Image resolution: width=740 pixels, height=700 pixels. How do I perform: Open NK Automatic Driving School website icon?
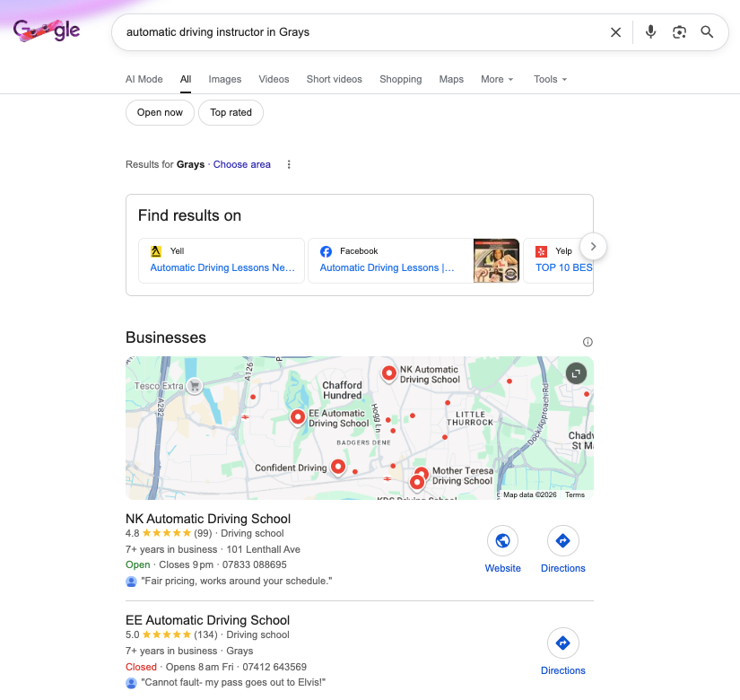coord(502,540)
